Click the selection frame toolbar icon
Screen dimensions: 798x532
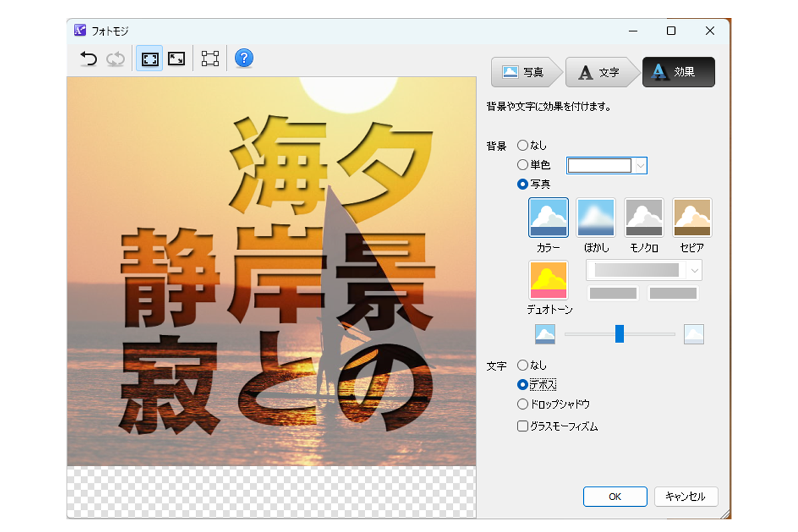[210, 59]
